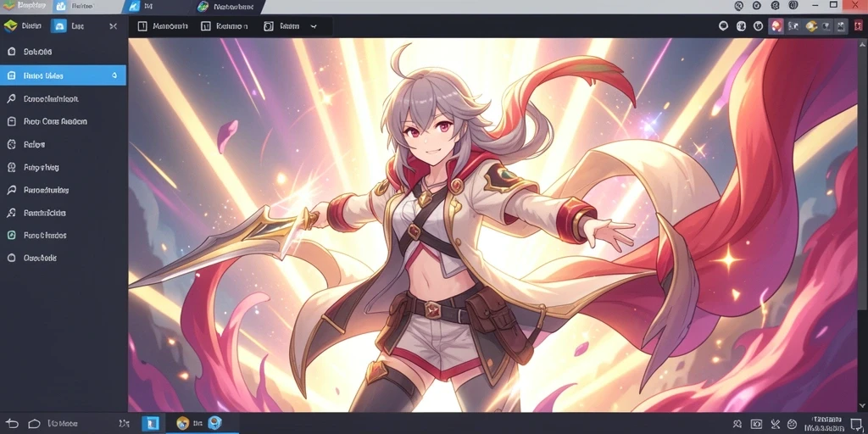The height and width of the screenshot is (434, 868).
Task: Click the green stacked-layers logo in the sidebar header
Action: click(x=10, y=26)
